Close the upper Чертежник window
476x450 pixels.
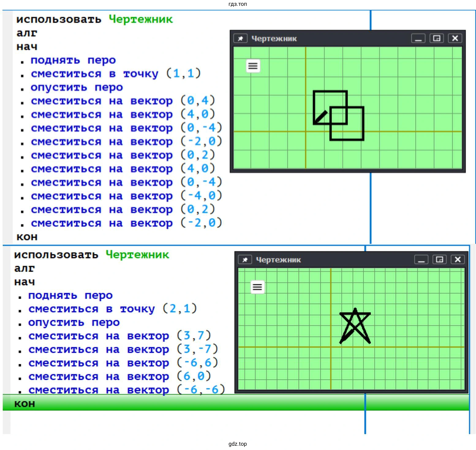(x=455, y=38)
